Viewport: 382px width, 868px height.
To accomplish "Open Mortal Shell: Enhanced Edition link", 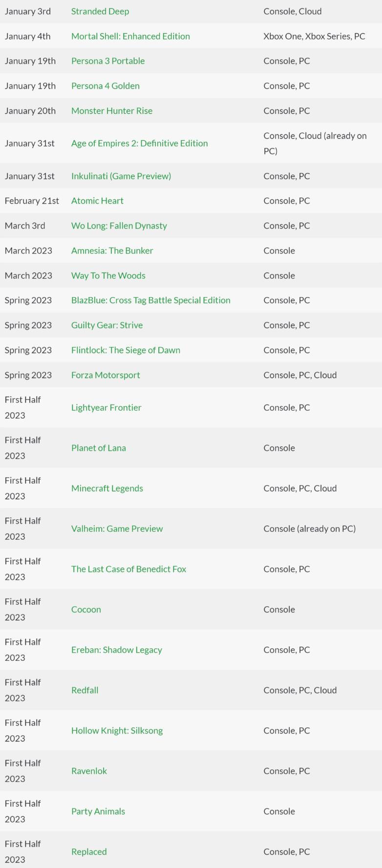I will (130, 36).
